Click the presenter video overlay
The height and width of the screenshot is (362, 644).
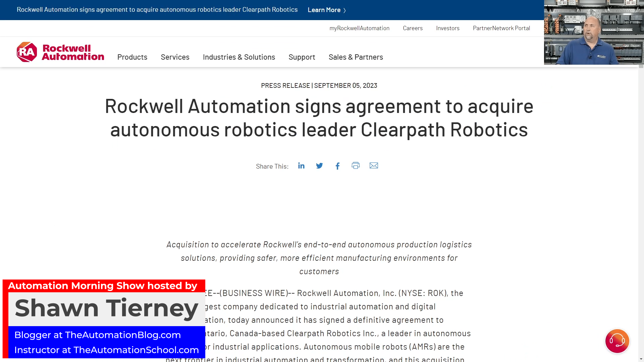point(594,32)
